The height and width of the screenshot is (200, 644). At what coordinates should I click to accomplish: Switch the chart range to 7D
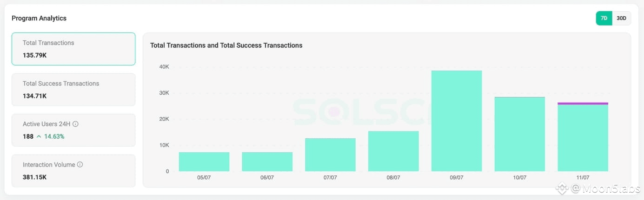tap(604, 18)
